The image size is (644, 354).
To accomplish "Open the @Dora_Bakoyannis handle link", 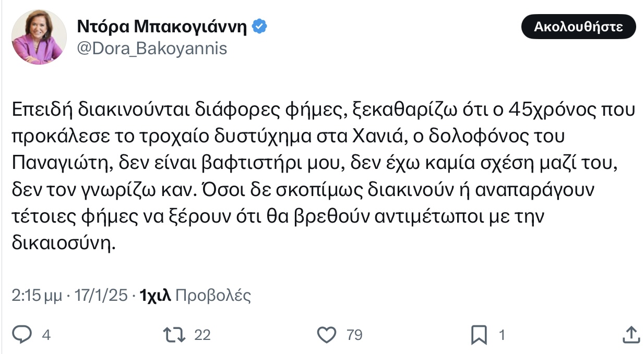I will (152, 48).
